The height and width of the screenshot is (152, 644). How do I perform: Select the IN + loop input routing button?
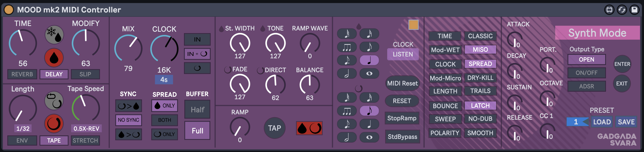pos(197,54)
